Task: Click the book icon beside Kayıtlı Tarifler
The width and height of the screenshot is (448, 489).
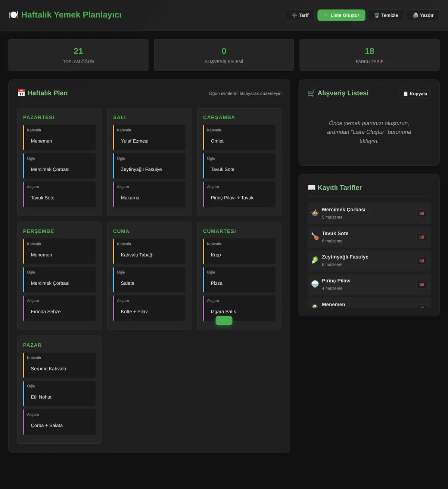Action: (311, 188)
